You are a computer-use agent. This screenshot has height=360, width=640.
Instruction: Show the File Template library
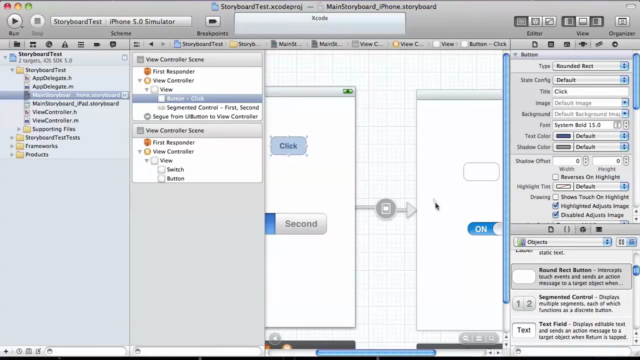click(551, 229)
